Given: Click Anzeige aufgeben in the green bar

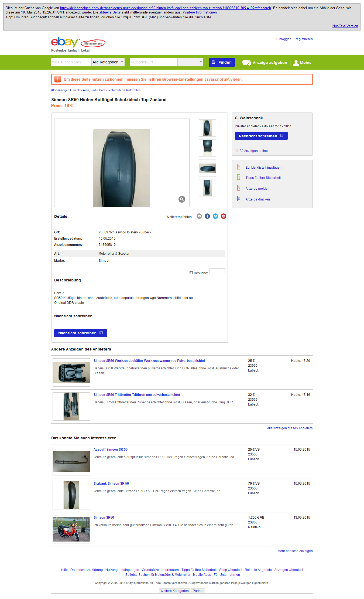Looking at the screenshot, I should pos(265,63).
